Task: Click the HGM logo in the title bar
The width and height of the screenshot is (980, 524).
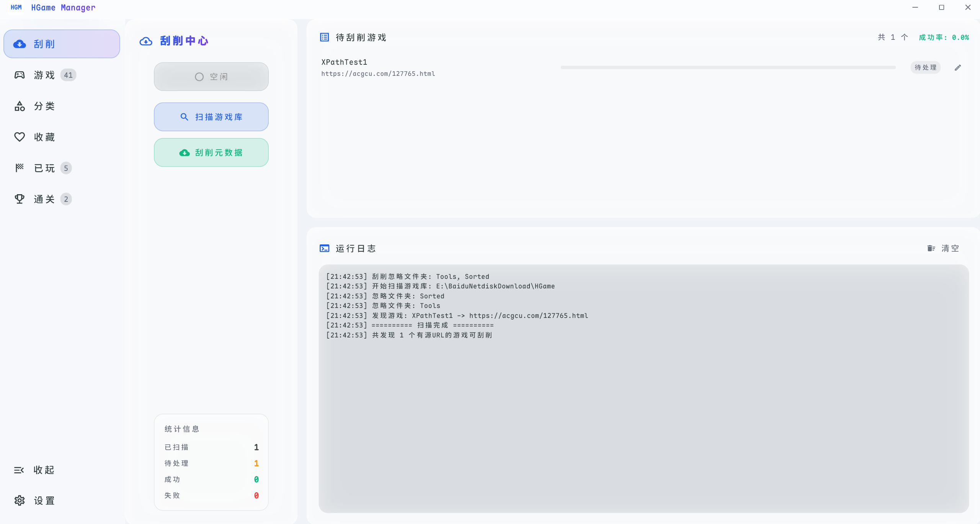Action: pyautogui.click(x=16, y=7)
